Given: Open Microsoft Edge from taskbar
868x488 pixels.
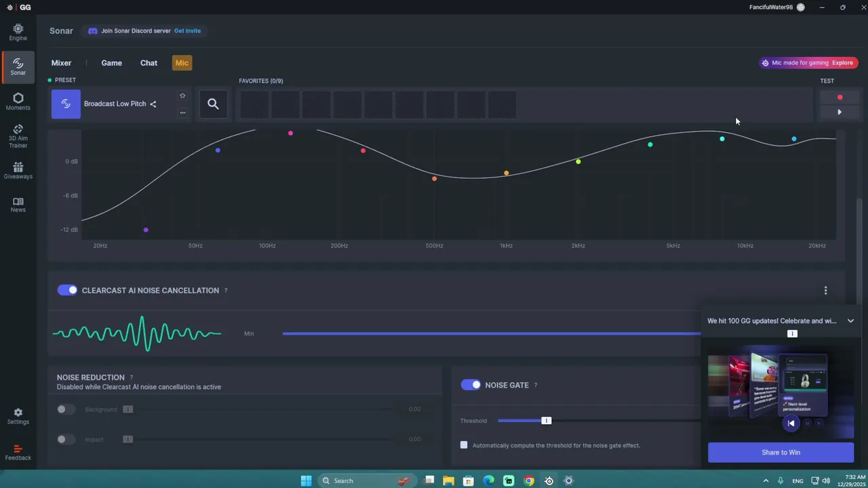Looking at the screenshot, I should click(x=488, y=481).
